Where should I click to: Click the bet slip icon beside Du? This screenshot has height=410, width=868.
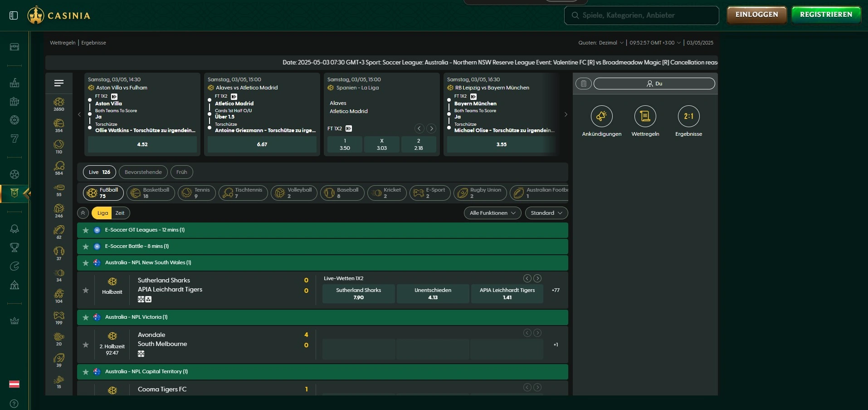[584, 84]
